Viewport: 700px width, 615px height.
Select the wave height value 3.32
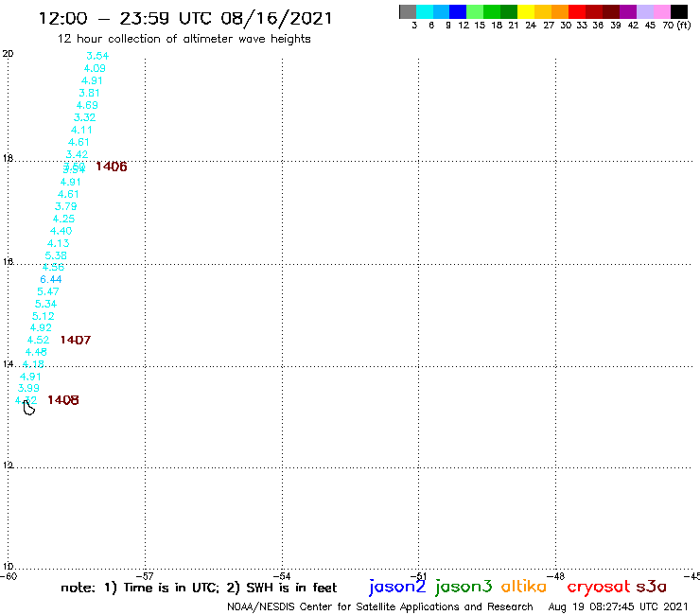click(84, 117)
